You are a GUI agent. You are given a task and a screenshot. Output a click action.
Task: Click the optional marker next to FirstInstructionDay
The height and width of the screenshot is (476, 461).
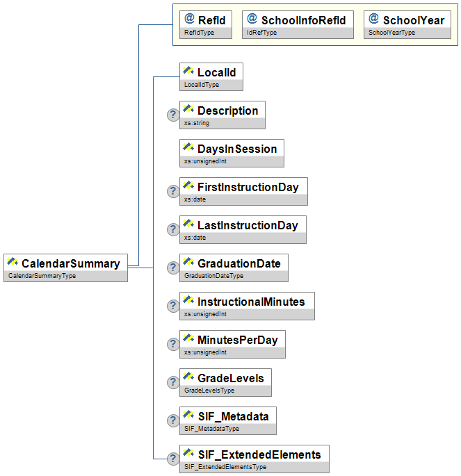(x=173, y=192)
